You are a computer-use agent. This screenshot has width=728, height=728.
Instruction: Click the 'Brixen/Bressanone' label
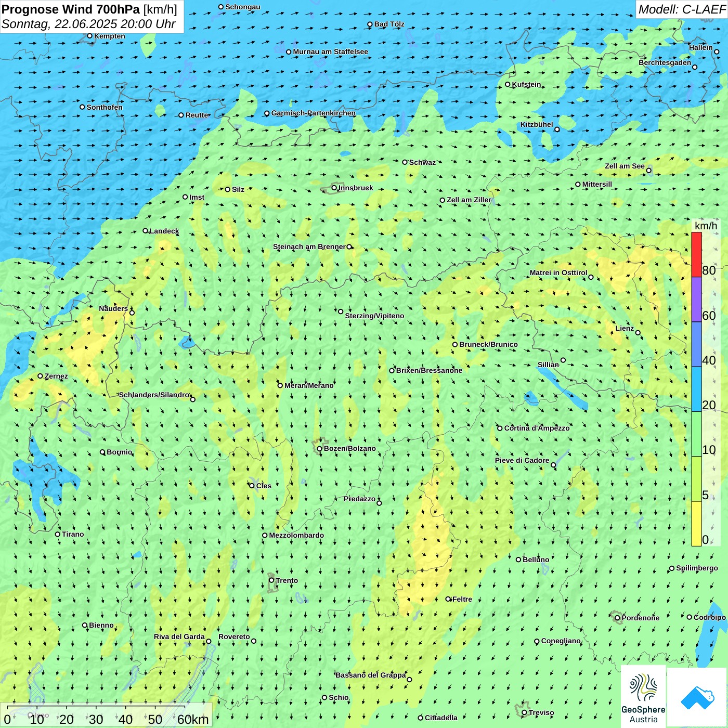(429, 370)
